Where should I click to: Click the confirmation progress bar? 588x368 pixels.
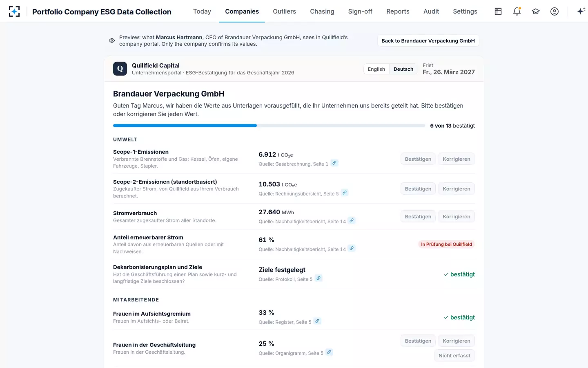coord(269,126)
